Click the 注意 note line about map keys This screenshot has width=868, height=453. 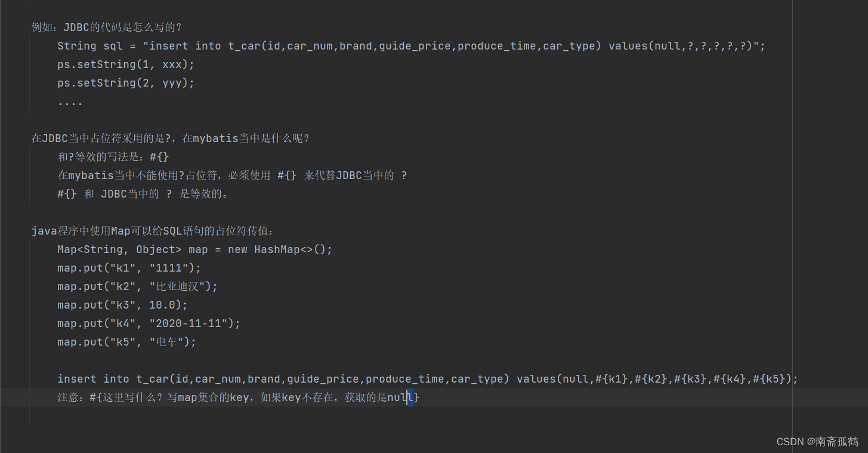238,397
